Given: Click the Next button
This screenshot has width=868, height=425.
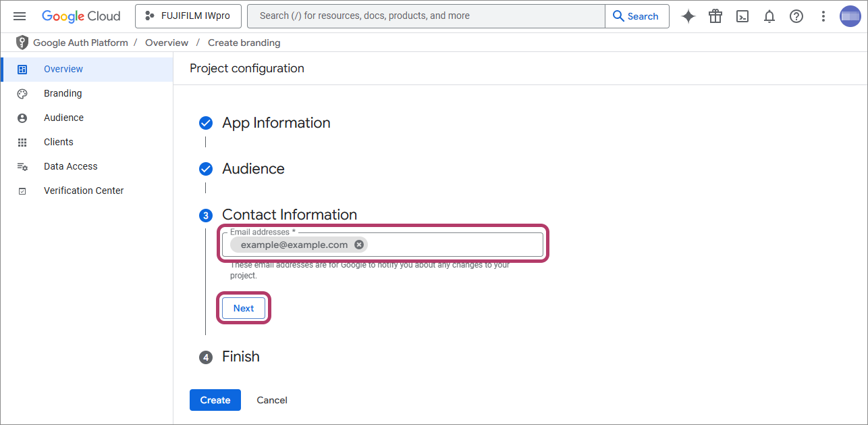Looking at the screenshot, I should coord(244,308).
